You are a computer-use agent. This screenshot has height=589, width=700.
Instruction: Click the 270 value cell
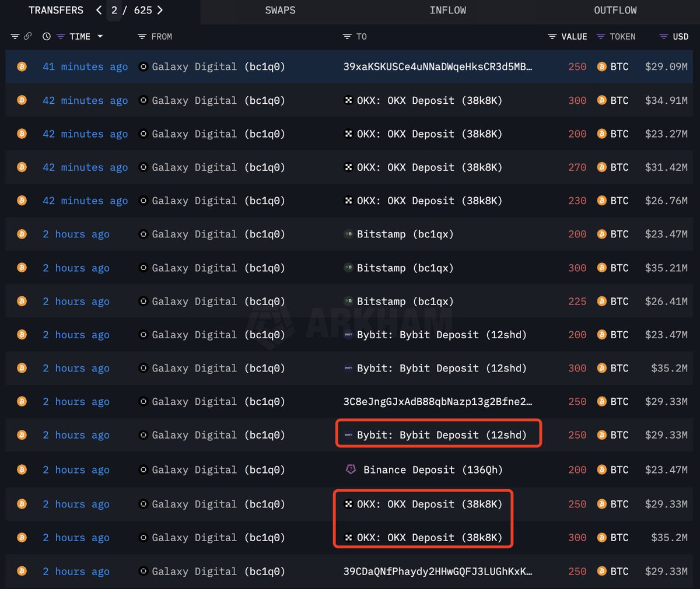pyautogui.click(x=577, y=167)
